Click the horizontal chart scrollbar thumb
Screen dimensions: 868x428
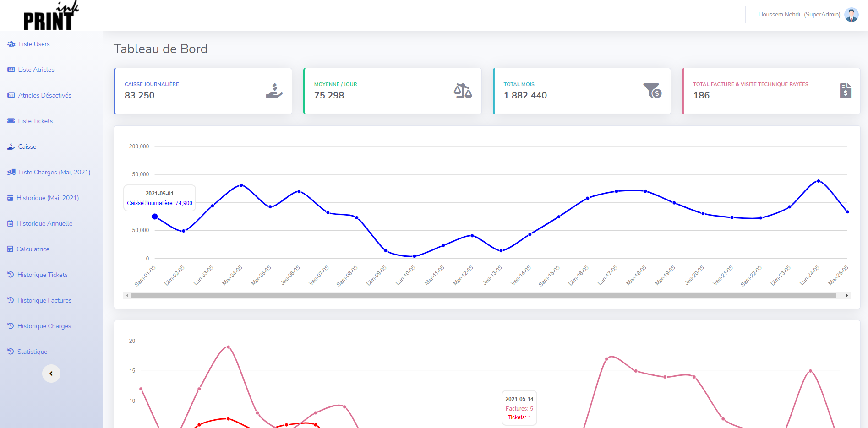point(483,296)
